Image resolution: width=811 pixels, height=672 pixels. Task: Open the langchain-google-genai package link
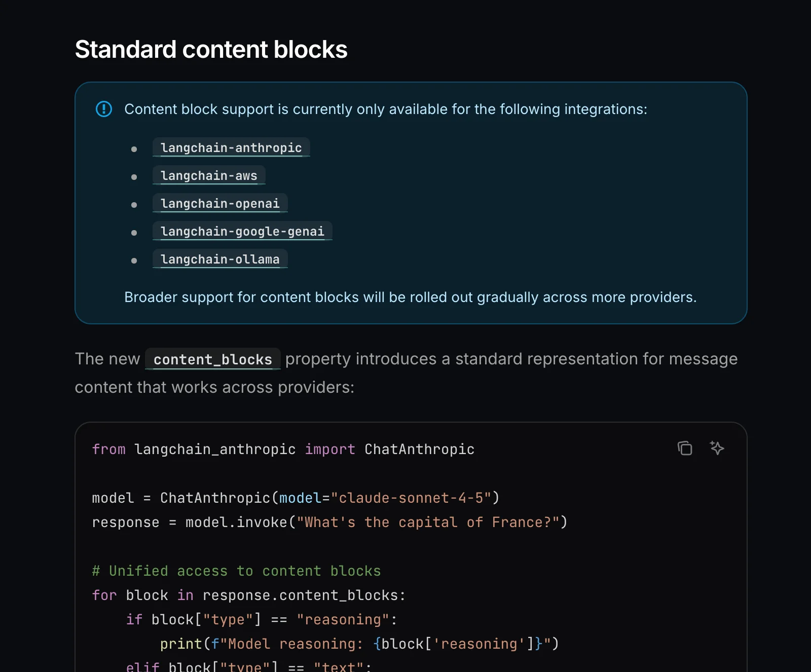(242, 231)
